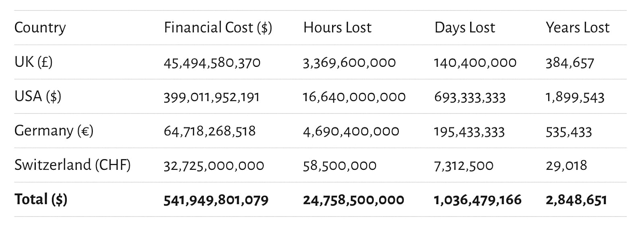Select USA financial cost 399,011,952,191

tap(211, 97)
